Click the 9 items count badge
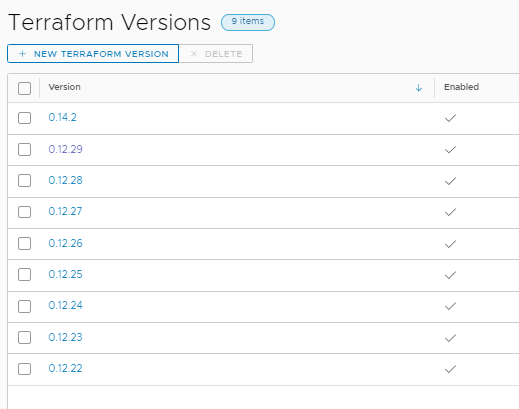Image resolution: width=519 pixels, height=409 pixels. click(x=248, y=22)
